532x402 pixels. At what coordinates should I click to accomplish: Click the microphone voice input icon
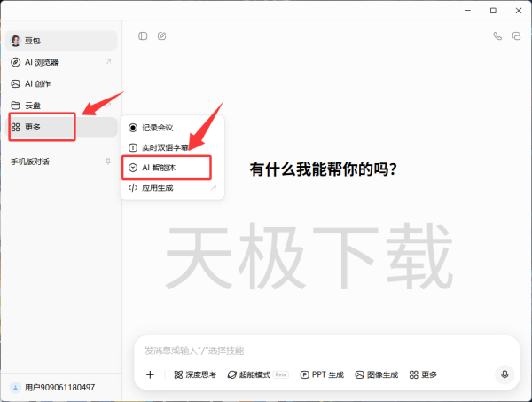click(505, 374)
